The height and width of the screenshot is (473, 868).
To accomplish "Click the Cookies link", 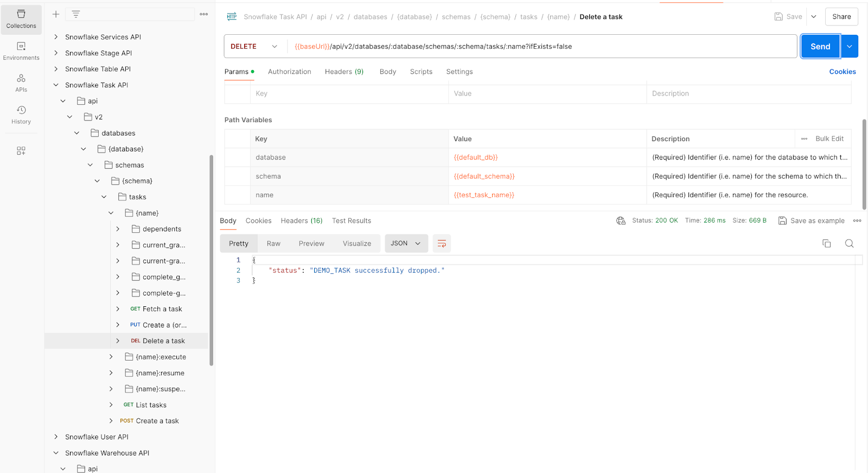I will (842, 72).
